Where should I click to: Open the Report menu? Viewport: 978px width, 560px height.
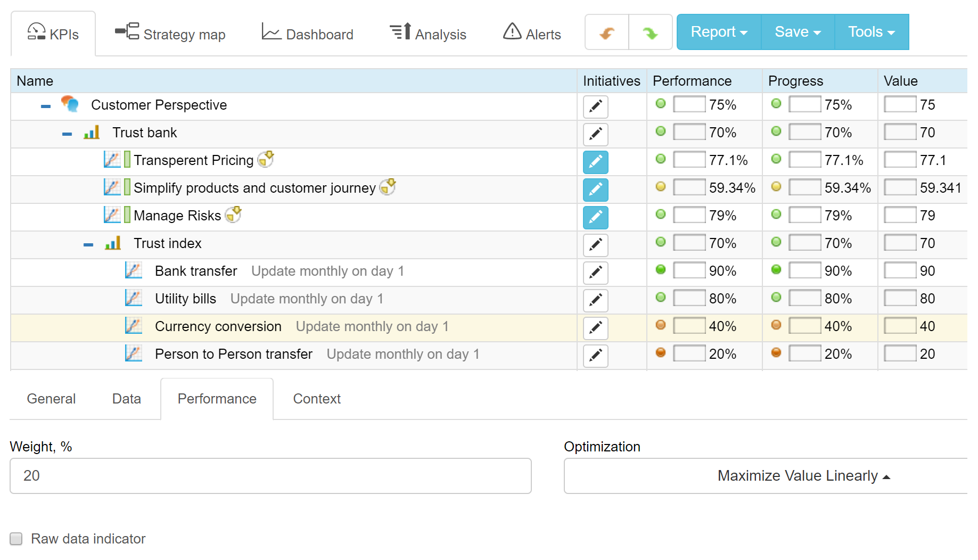(x=718, y=31)
